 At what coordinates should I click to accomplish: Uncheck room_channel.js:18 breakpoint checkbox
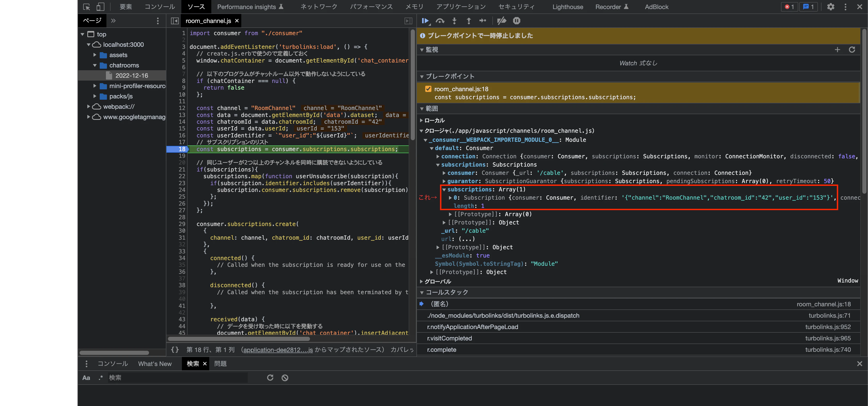[428, 89]
